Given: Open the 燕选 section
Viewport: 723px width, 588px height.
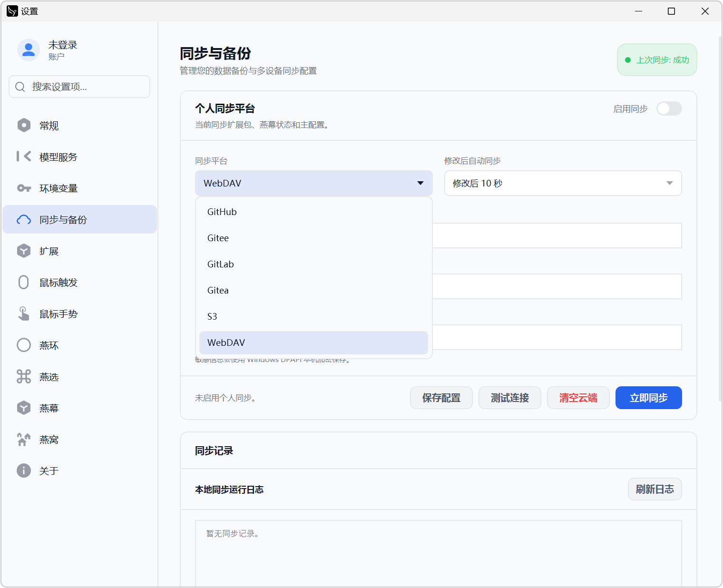Looking at the screenshot, I should (x=80, y=376).
